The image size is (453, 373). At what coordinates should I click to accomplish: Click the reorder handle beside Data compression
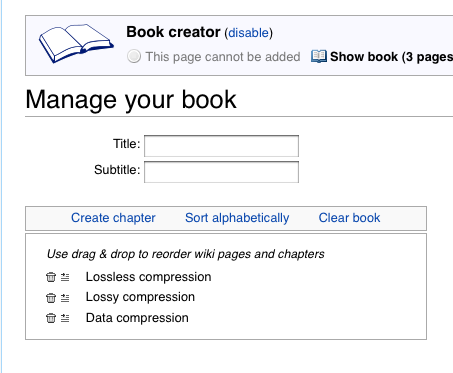tap(65, 318)
